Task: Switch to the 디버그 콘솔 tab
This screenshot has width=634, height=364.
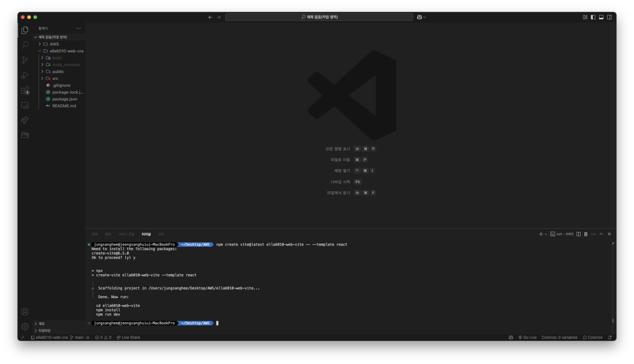Action: (x=126, y=234)
